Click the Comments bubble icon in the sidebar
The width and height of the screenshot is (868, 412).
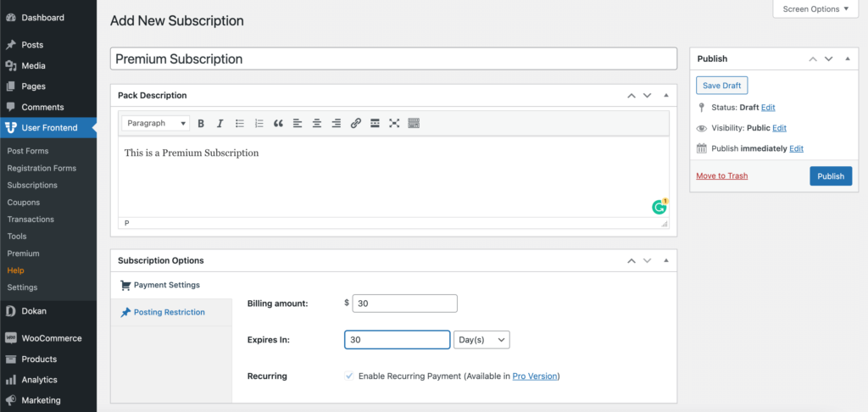(x=10, y=108)
